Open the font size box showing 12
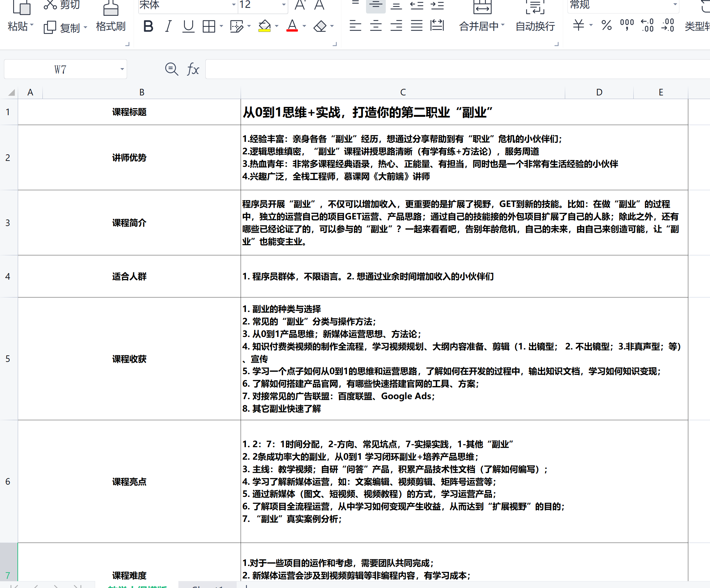Image resolution: width=710 pixels, height=588 pixels. click(x=263, y=5)
